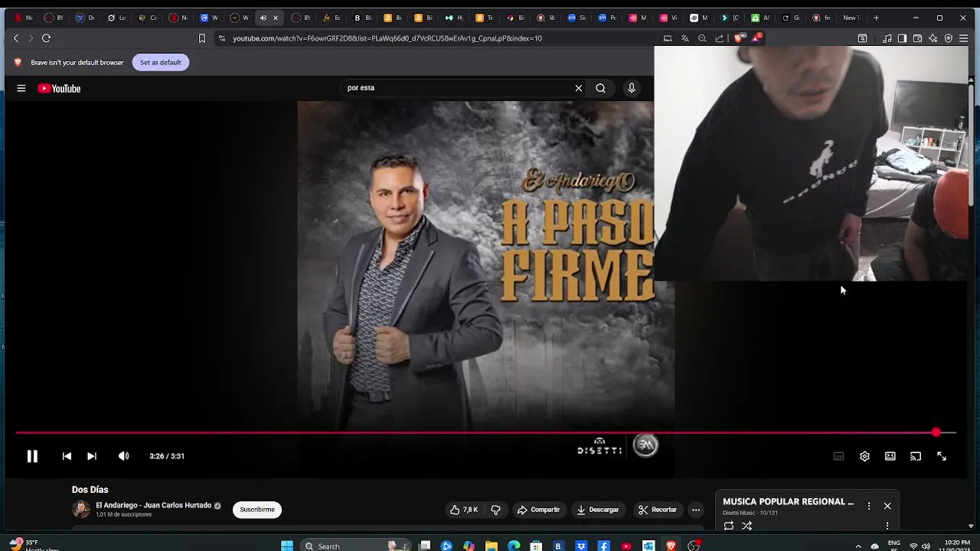Open taskbar volume control
The height and width of the screenshot is (551, 980).
point(926,546)
